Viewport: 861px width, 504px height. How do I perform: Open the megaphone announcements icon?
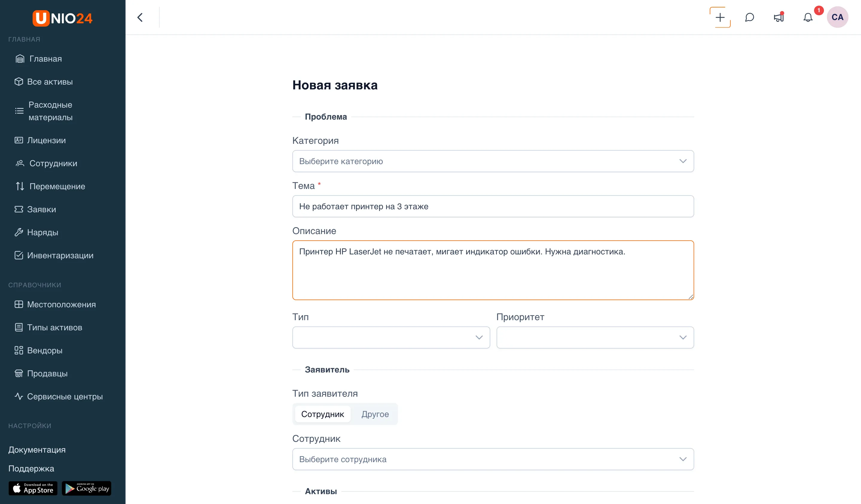tap(779, 17)
